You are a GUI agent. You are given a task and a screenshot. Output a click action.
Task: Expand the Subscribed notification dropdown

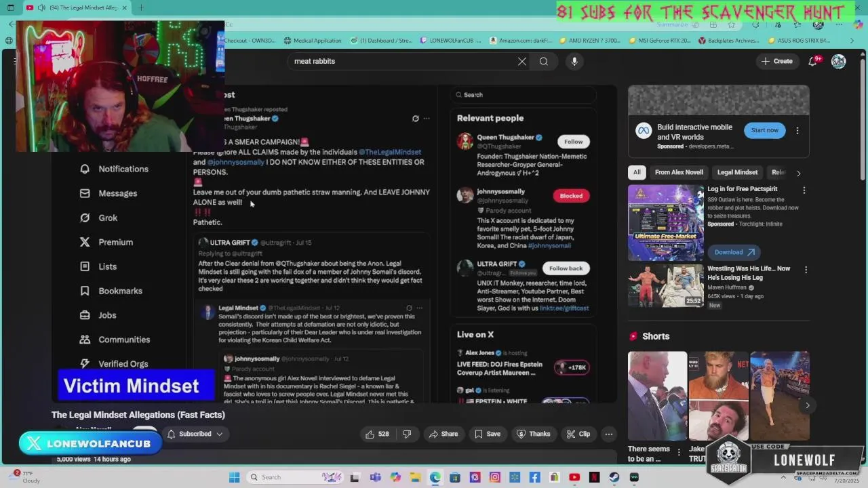click(195, 434)
